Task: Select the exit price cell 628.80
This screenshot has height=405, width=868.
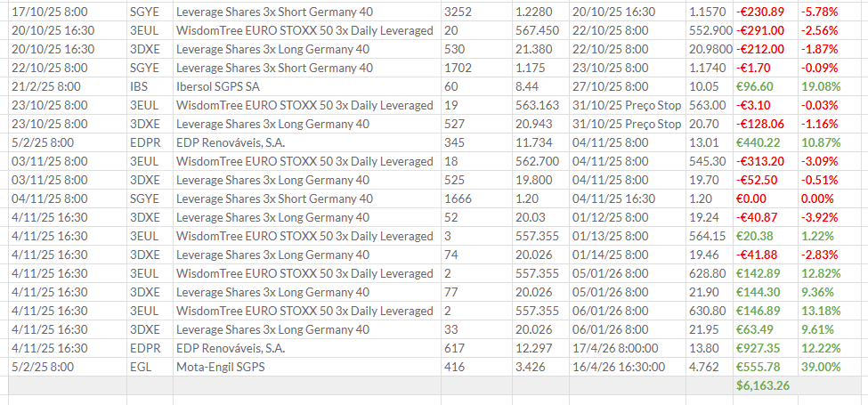Action: click(710, 273)
